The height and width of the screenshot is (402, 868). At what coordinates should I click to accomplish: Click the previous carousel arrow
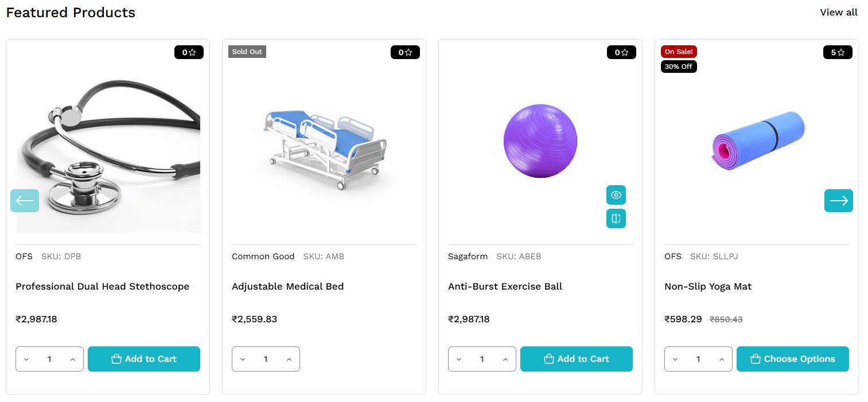pyautogui.click(x=25, y=201)
